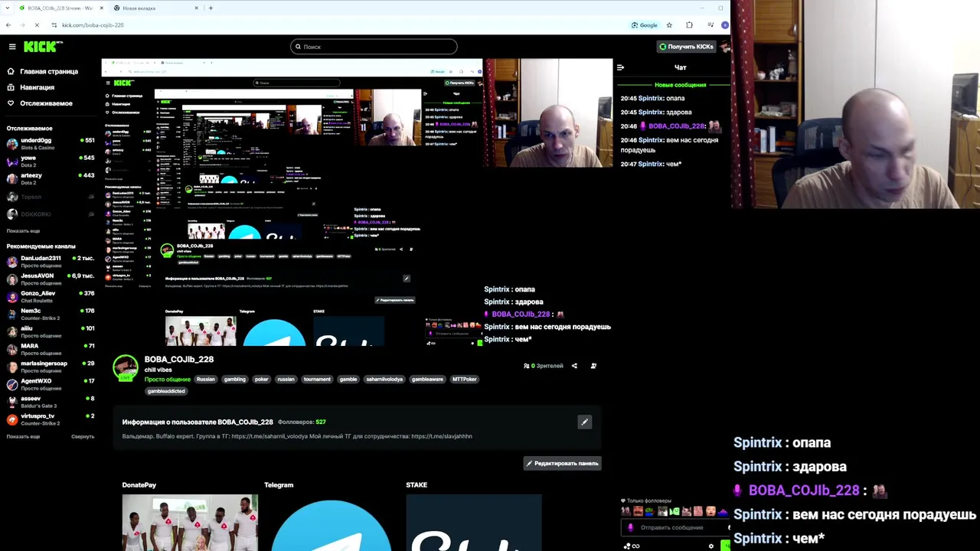
Task: Open browser extensions puzzle icon
Action: pyautogui.click(x=689, y=25)
